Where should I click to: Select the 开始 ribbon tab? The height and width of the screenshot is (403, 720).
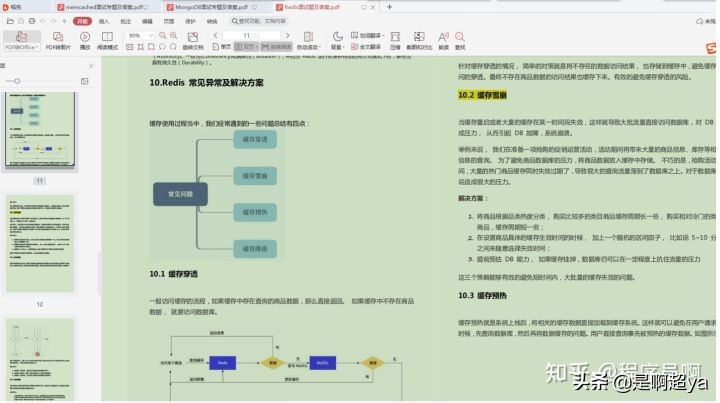(83, 21)
